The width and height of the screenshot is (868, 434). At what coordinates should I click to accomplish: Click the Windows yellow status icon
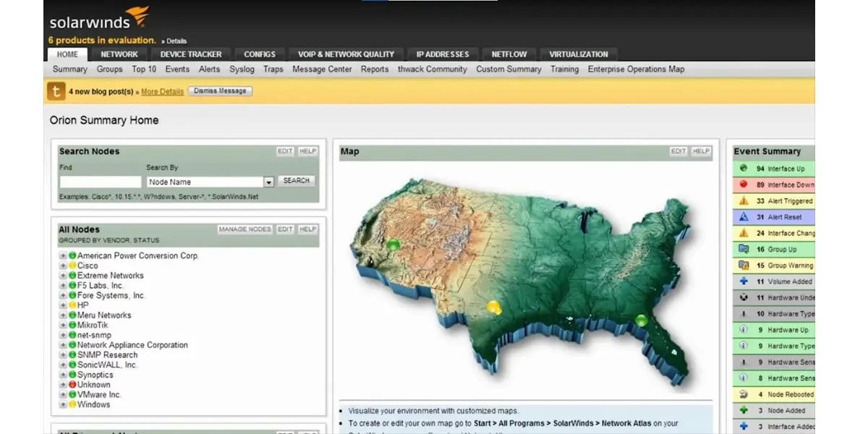click(x=72, y=404)
